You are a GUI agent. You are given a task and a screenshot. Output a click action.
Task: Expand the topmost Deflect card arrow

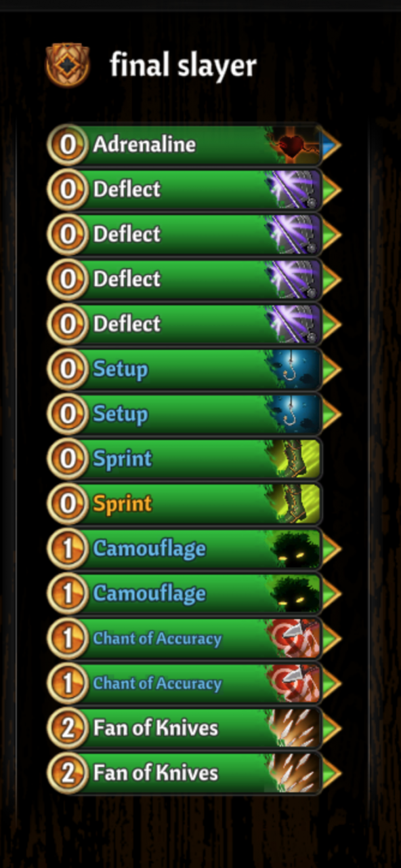tap(331, 190)
